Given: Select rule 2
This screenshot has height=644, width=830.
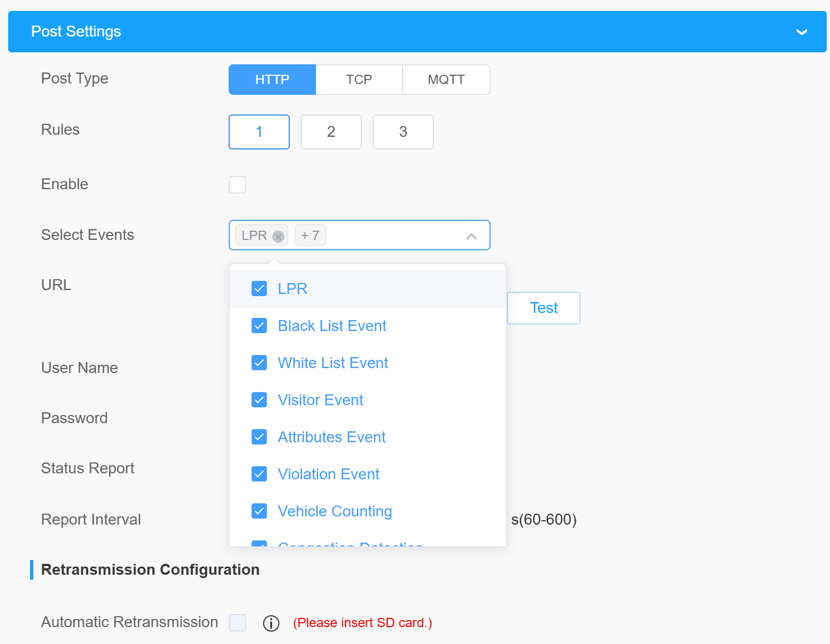Looking at the screenshot, I should pos(331,132).
